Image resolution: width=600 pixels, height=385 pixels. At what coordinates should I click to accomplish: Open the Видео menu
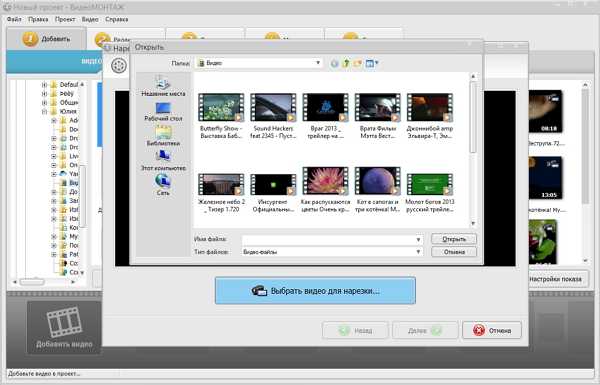(x=90, y=19)
